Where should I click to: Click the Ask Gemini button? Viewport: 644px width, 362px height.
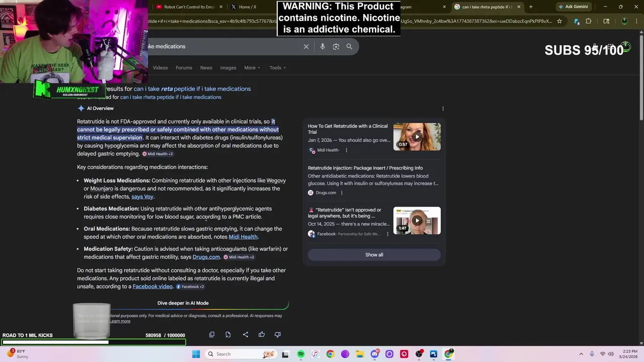(573, 7)
